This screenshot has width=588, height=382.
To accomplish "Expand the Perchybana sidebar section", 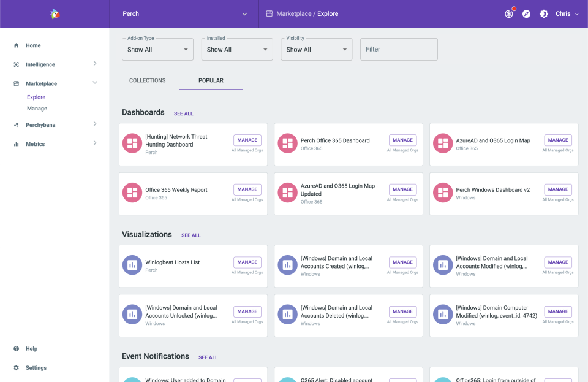I will [95, 124].
